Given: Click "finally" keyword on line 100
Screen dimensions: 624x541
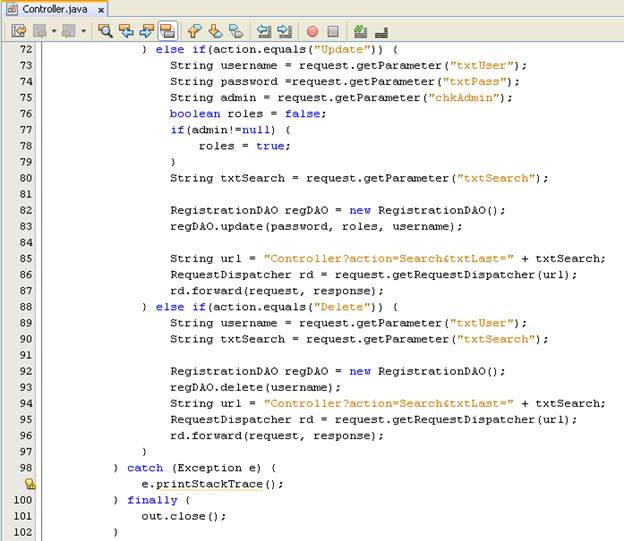Looking at the screenshot, I should tap(152, 500).
